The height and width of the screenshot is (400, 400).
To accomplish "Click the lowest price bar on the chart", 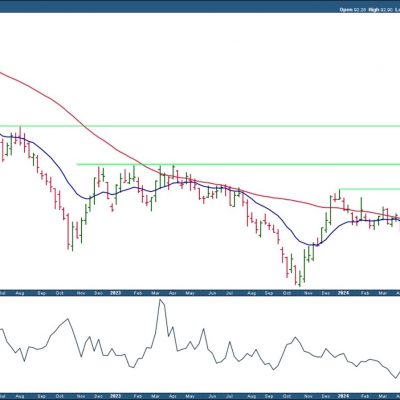I will 299,279.
